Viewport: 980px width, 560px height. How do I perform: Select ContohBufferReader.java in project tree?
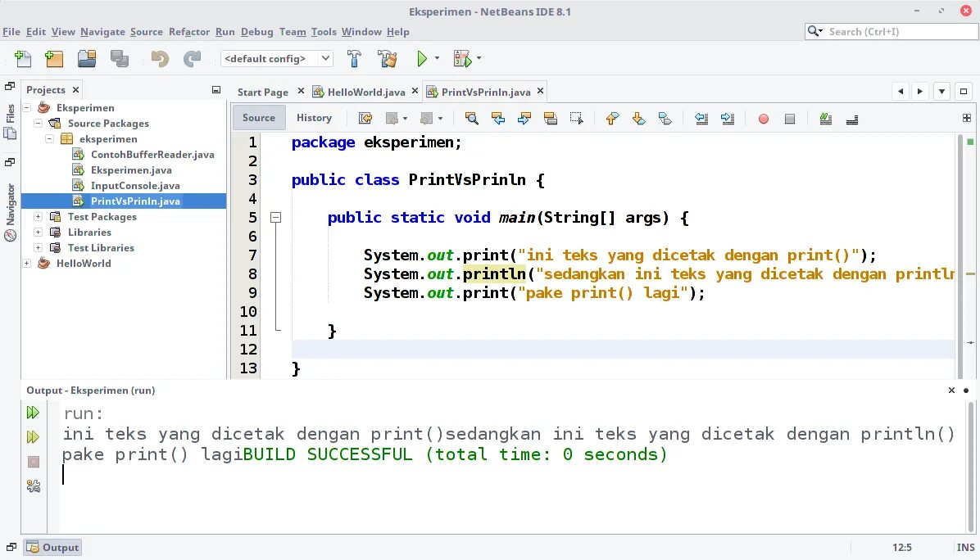(x=152, y=154)
